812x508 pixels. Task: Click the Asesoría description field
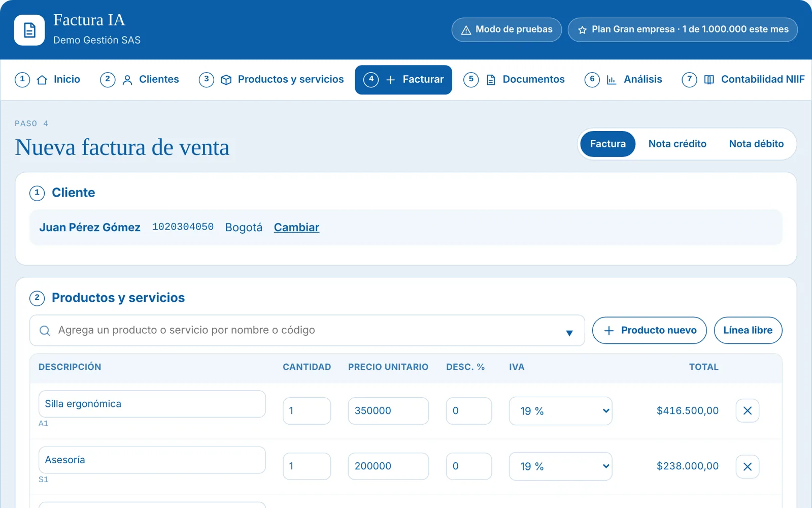click(x=152, y=460)
